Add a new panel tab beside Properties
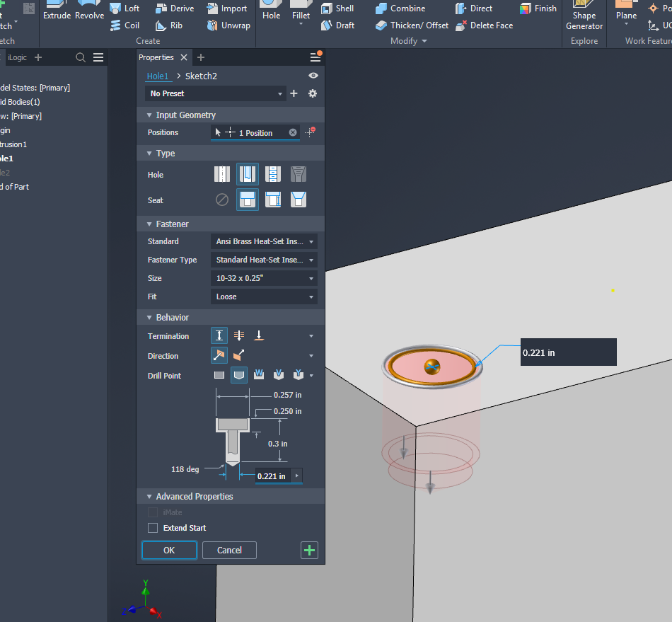The image size is (672, 622). (201, 57)
